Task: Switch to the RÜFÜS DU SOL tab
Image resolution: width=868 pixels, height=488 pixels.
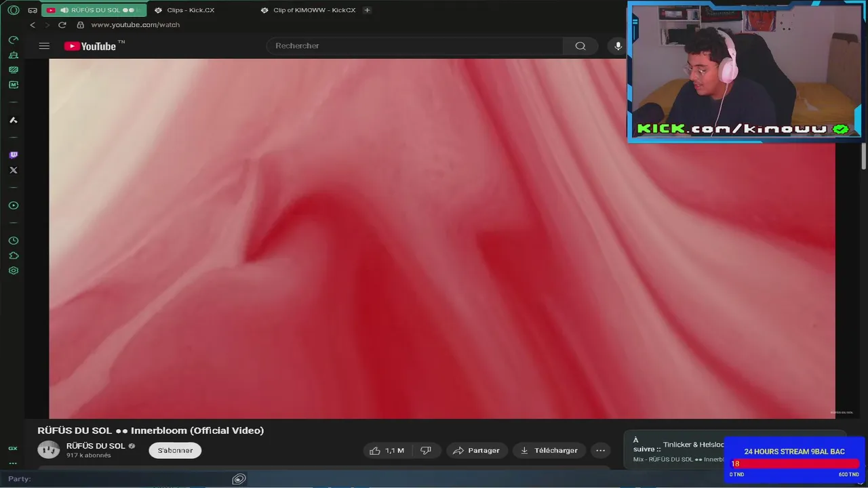Action: point(94,10)
